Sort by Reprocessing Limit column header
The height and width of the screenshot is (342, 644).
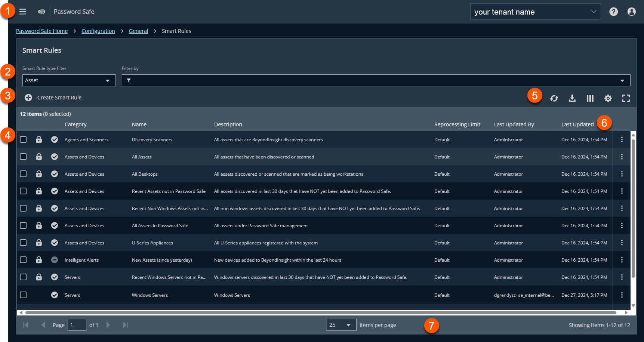[x=457, y=124]
